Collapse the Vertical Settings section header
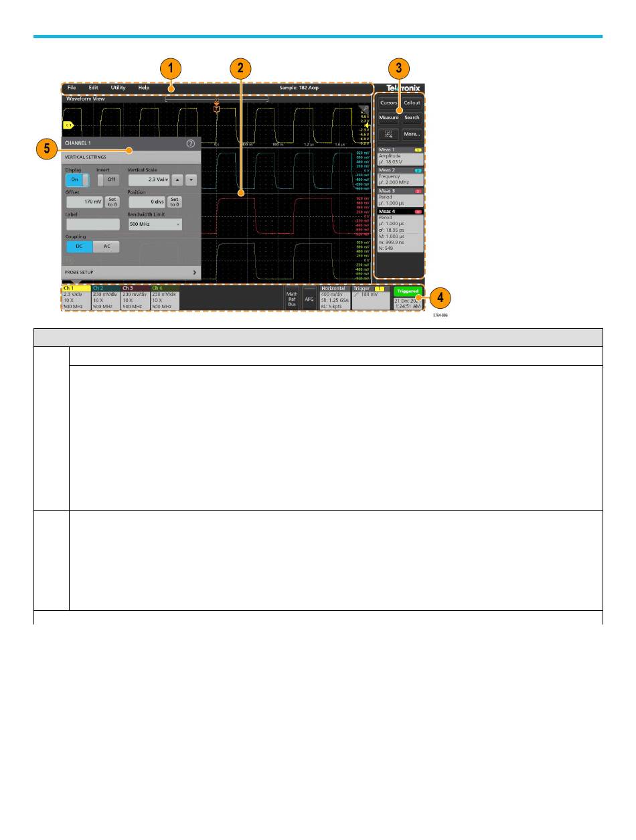Image resolution: width=636 pixels, height=840 pixels. (131, 156)
